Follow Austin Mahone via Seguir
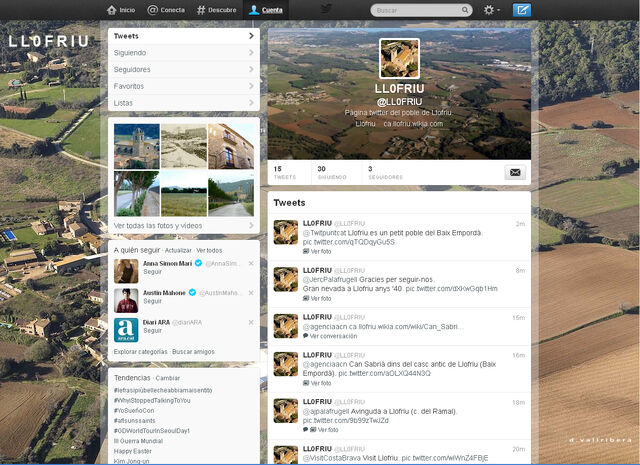 click(152, 301)
